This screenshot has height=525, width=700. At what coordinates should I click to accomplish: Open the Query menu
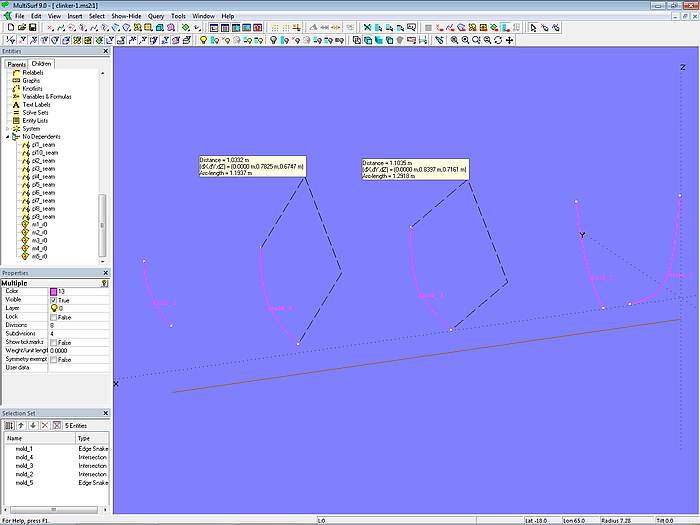[155, 16]
